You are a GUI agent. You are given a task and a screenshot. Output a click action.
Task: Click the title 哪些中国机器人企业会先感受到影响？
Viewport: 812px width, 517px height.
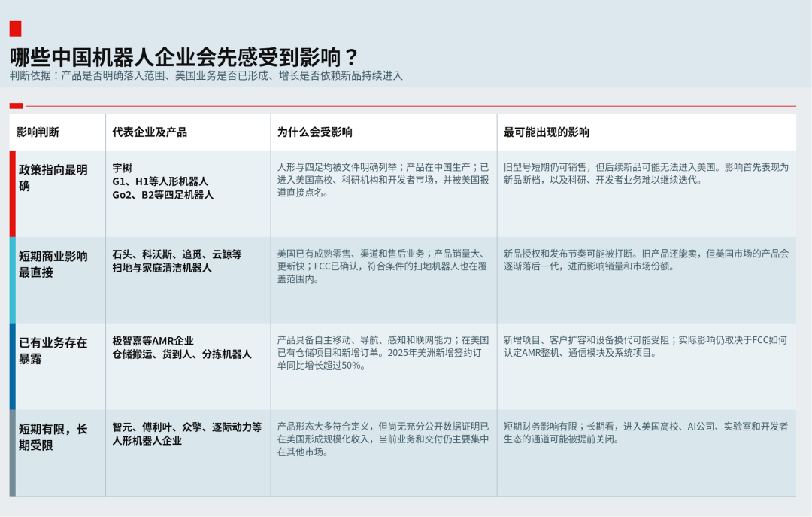click(x=184, y=57)
